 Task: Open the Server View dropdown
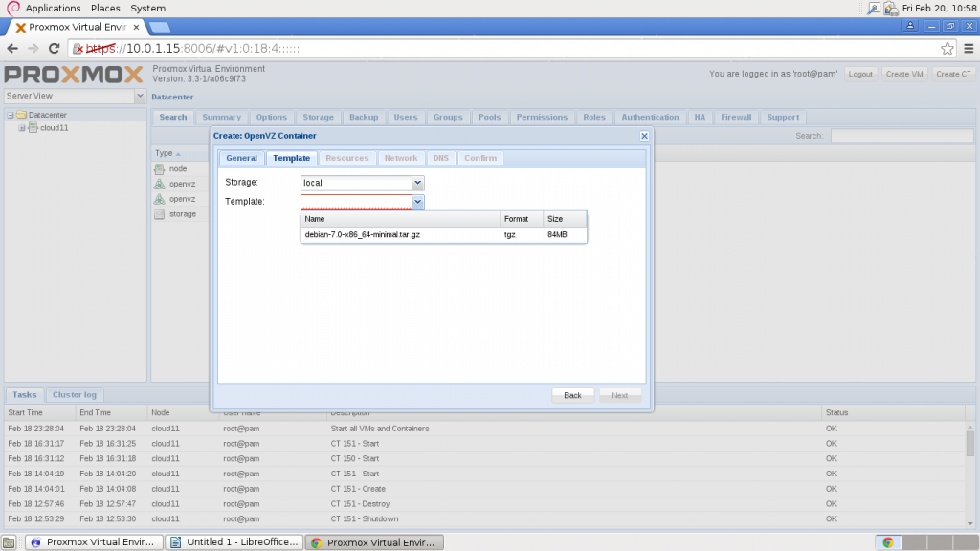point(140,97)
